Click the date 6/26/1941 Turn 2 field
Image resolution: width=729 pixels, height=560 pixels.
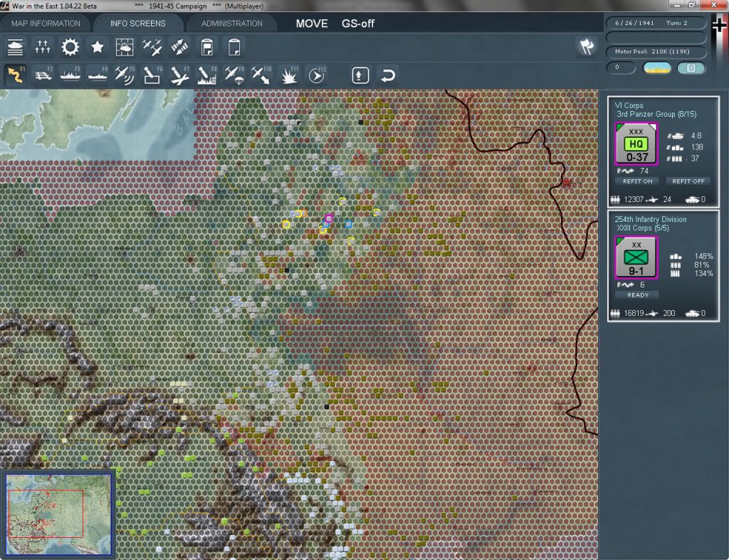tap(656, 23)
